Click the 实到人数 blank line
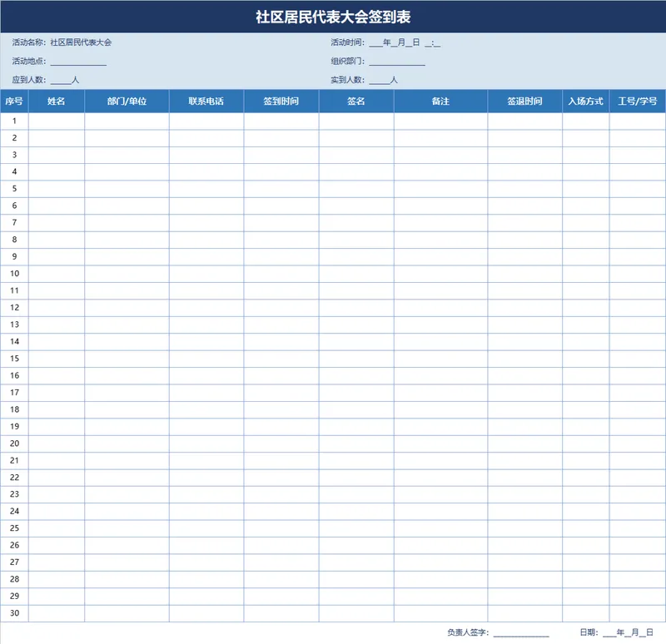The image size is (666, 644). coord(380,80)
